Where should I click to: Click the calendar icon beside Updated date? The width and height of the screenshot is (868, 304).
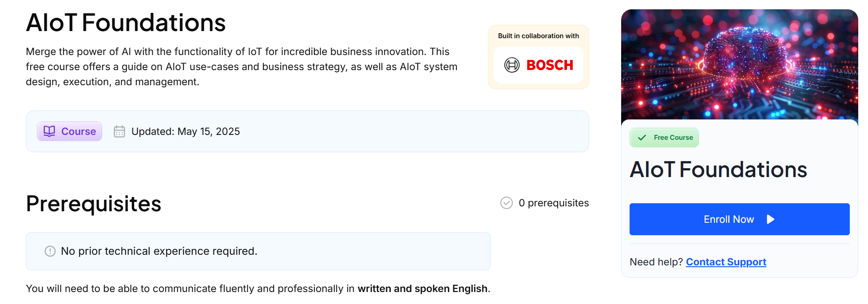pyautogui.click(x=119, y=131)
